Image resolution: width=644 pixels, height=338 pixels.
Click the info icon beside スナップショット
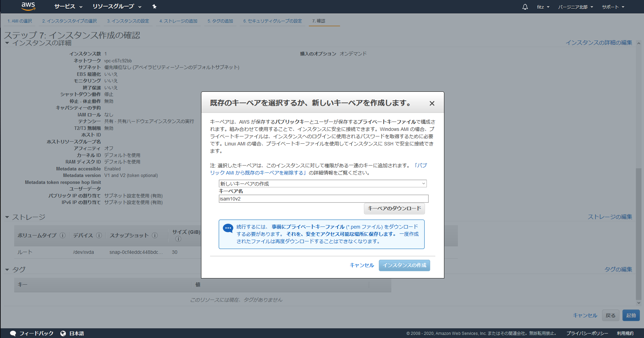155,235
